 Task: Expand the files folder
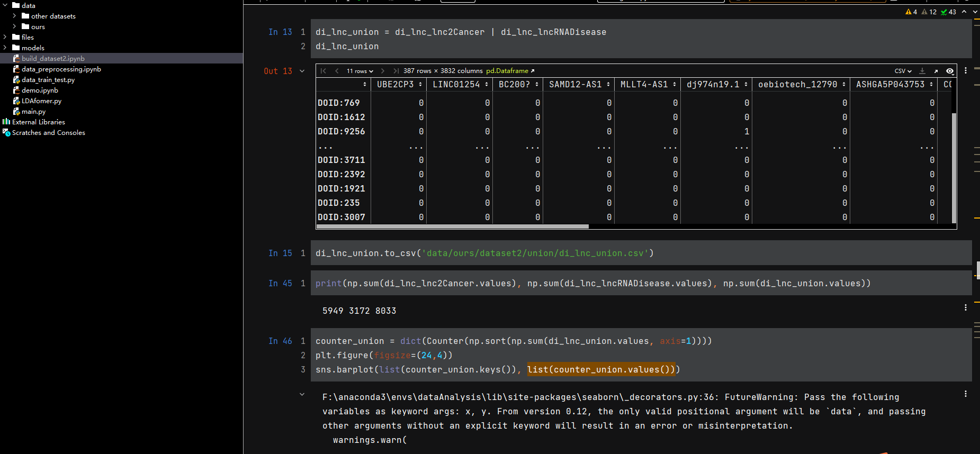click(5, 37)
